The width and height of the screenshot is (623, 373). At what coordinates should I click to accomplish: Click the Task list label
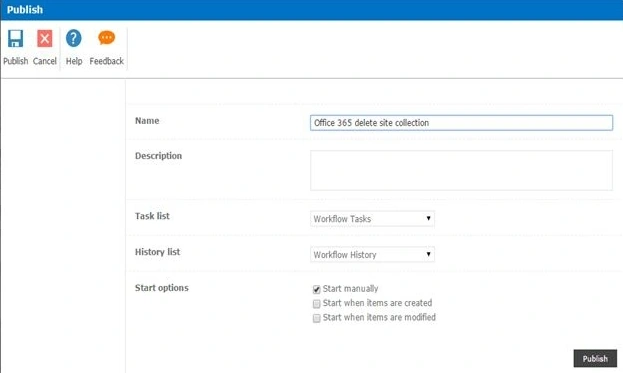point(152,216)
